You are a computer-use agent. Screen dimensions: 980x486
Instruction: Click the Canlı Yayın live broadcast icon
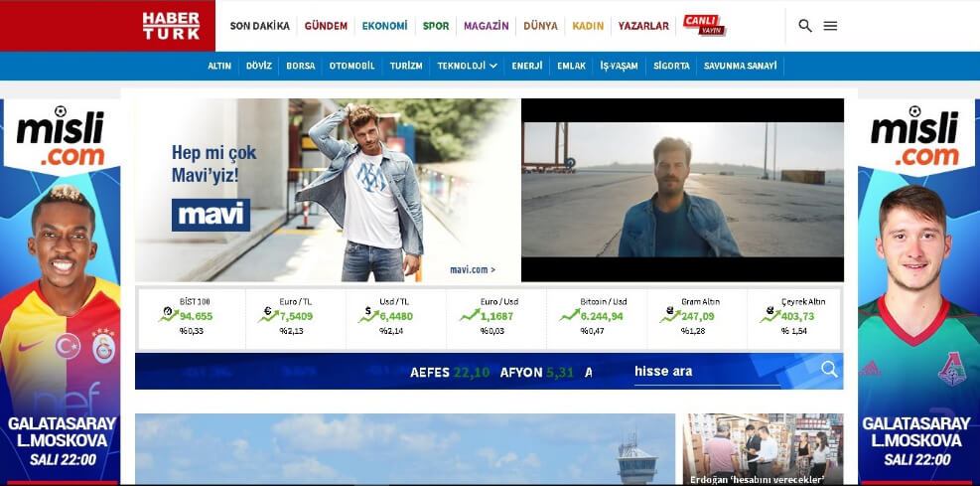[x=704, y=26]
